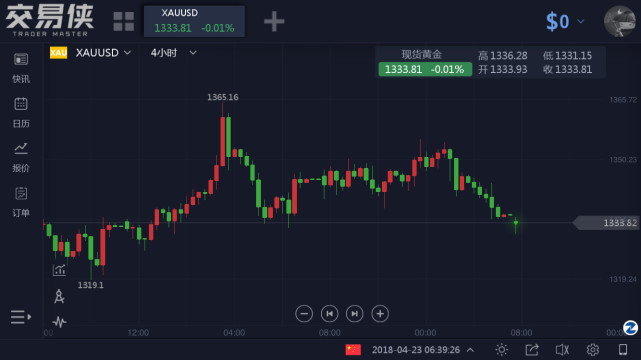The width and height of the screenshot is (641, 360).
Task: Zoom out chart with minus button
Action: [304, 314]
